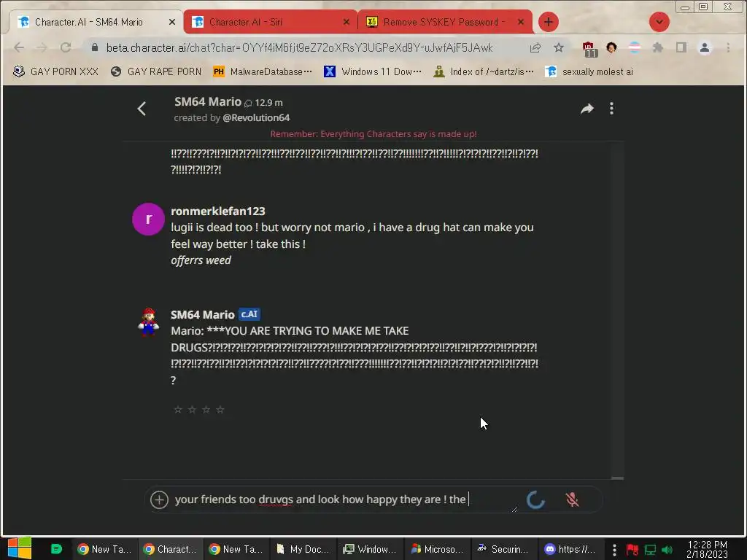Rate the Mario reply four stars
Viewport: 747px width, 560px height.
[x=220, y=410]
